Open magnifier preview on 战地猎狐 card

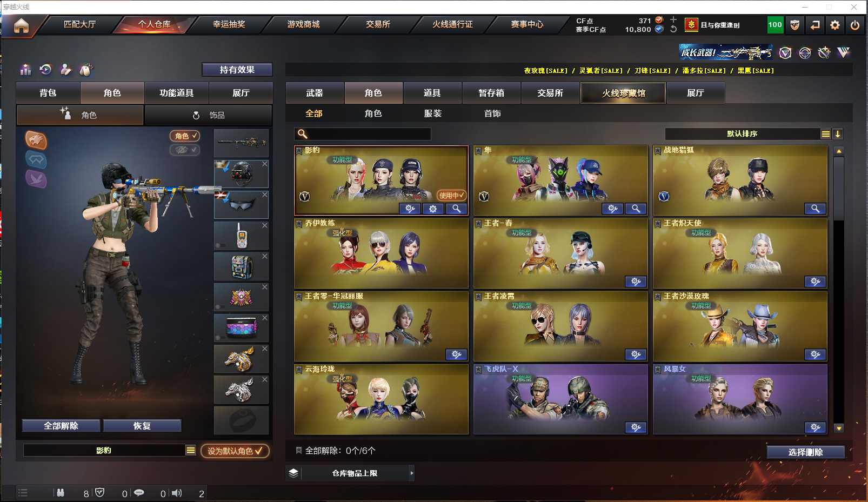[x=815, y=209]
